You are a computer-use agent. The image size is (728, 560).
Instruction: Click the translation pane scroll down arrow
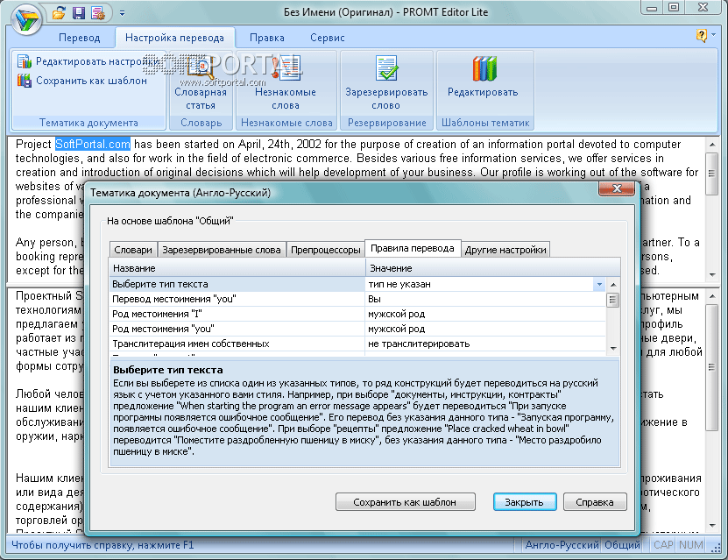pyautogui.click(x=711, y=526)
